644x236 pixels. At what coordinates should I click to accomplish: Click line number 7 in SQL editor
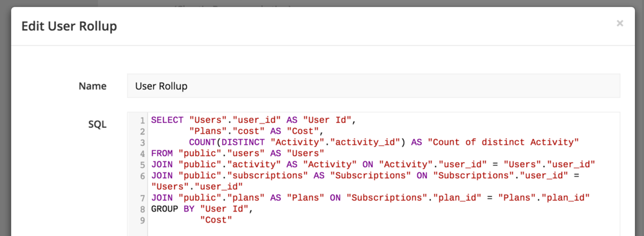tap(142, 198)
